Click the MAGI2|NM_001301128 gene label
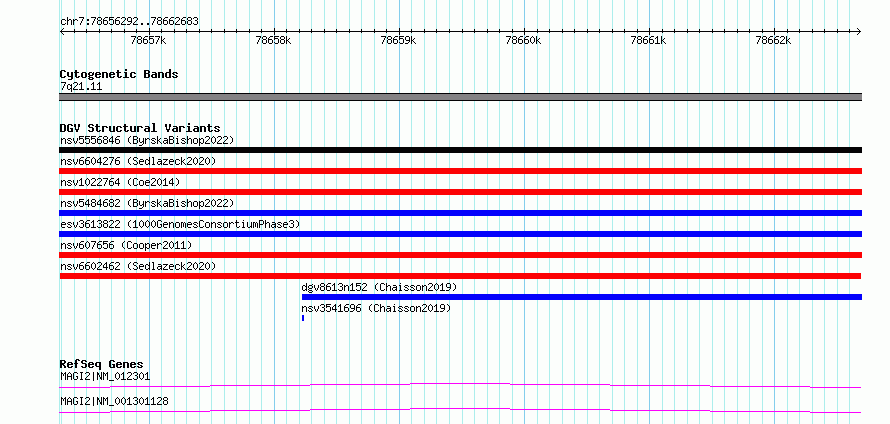Image resolution: width=890 pixels, height=424 pixels. pos(114,401)
